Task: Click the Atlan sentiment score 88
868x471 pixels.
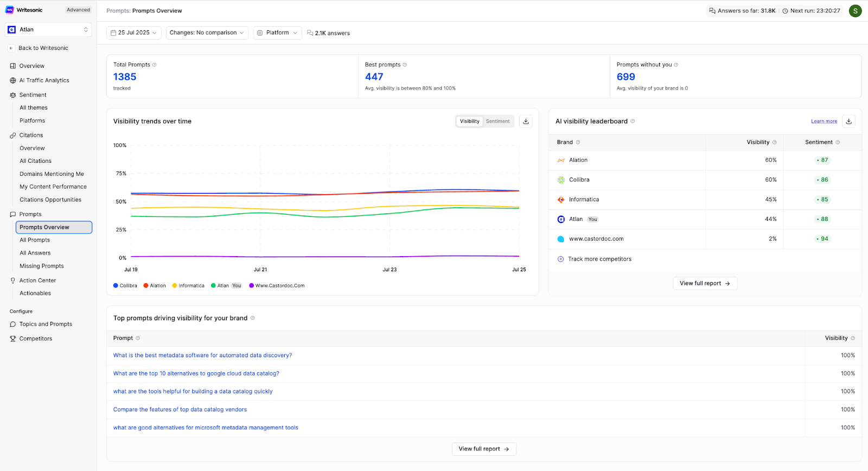Action: (822, 219)
